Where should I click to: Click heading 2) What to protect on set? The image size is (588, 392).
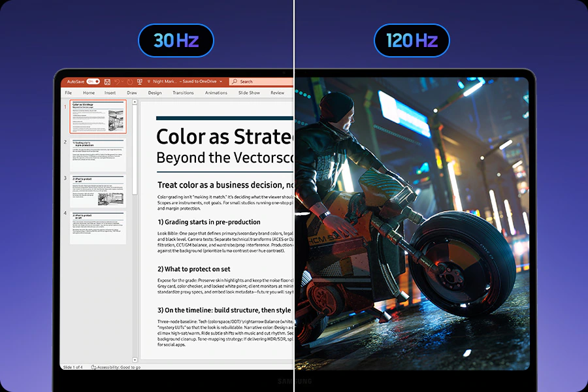click(194, 269)
